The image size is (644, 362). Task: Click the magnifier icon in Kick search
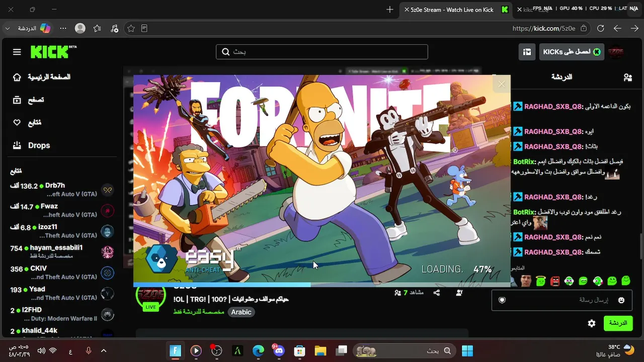(x=225, y=52)
